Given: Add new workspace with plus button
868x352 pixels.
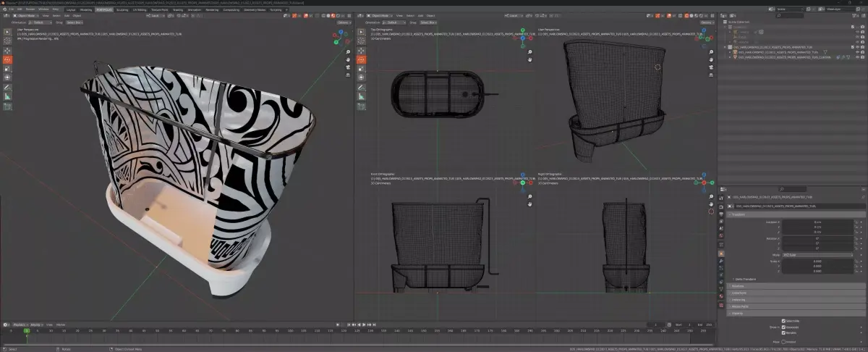Looking at the screenshot, I should (x=286, y=9).
